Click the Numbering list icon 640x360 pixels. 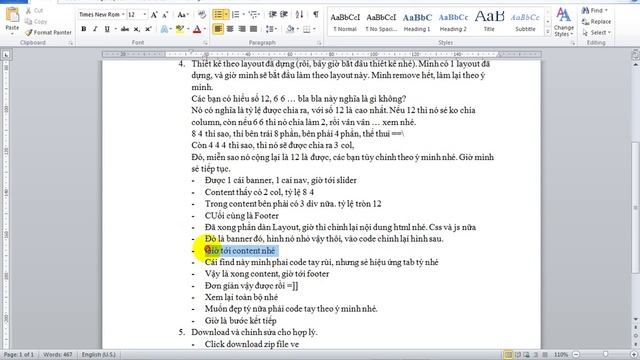(236, 15)
